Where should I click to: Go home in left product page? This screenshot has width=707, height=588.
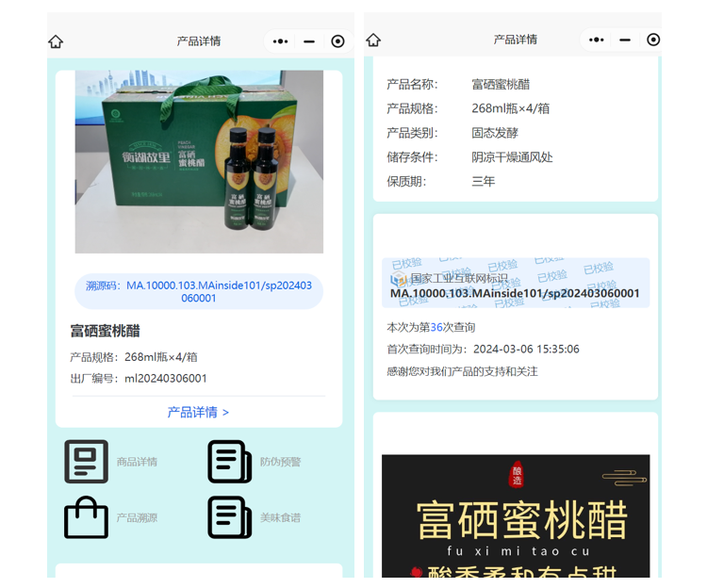(x=56, y=41)
